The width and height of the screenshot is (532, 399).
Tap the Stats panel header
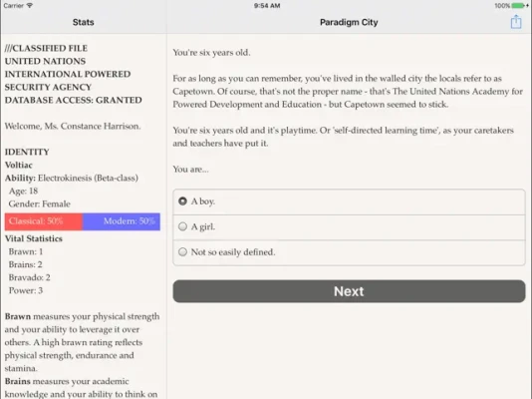83,22
